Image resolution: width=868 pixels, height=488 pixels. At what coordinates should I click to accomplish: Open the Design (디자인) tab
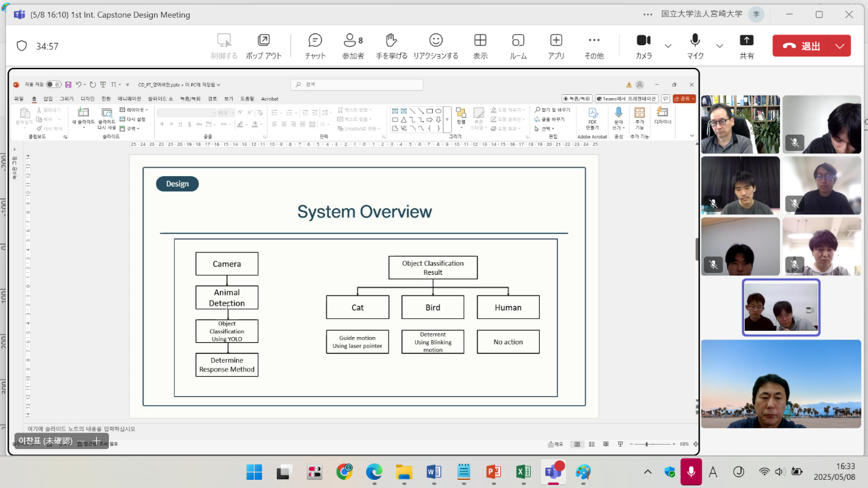87,99
